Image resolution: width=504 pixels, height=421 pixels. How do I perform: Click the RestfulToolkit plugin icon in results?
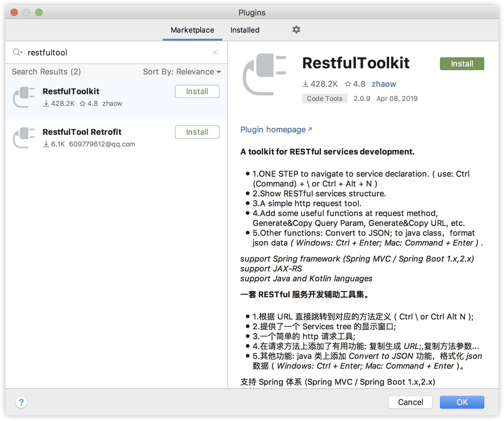click(24, 97)
